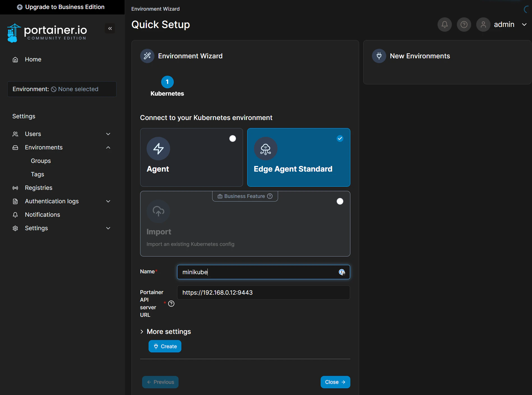Click the Home house icon in sidebar

point(15,59)
